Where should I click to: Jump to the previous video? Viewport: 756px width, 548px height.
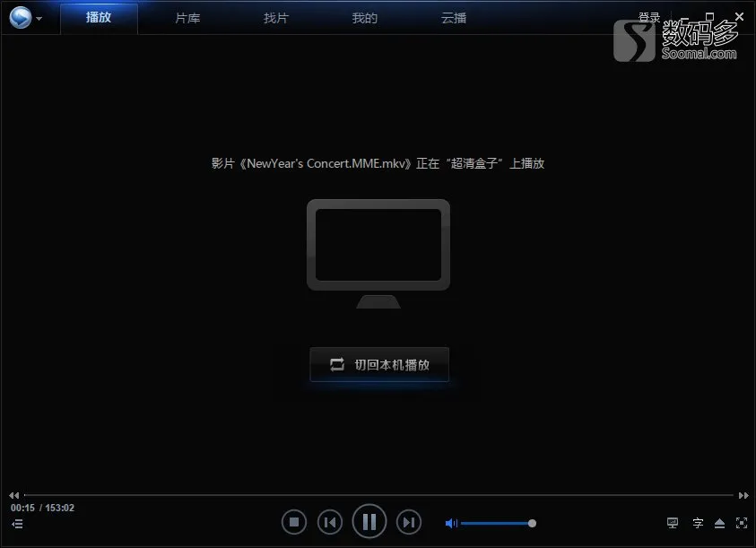click(x=330, y=522)
